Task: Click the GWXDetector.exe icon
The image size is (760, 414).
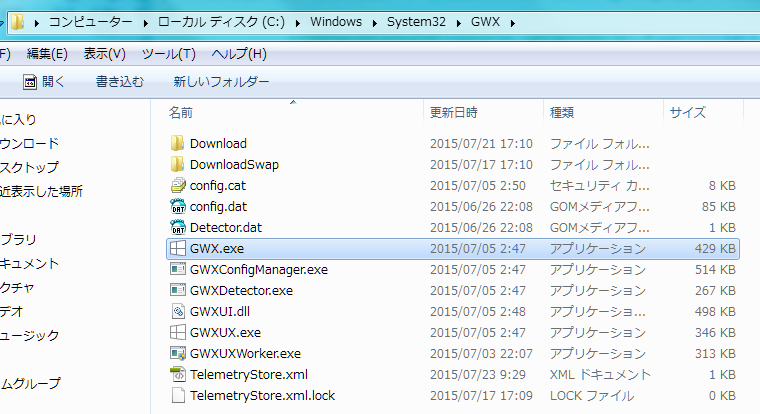Action: 178,290
